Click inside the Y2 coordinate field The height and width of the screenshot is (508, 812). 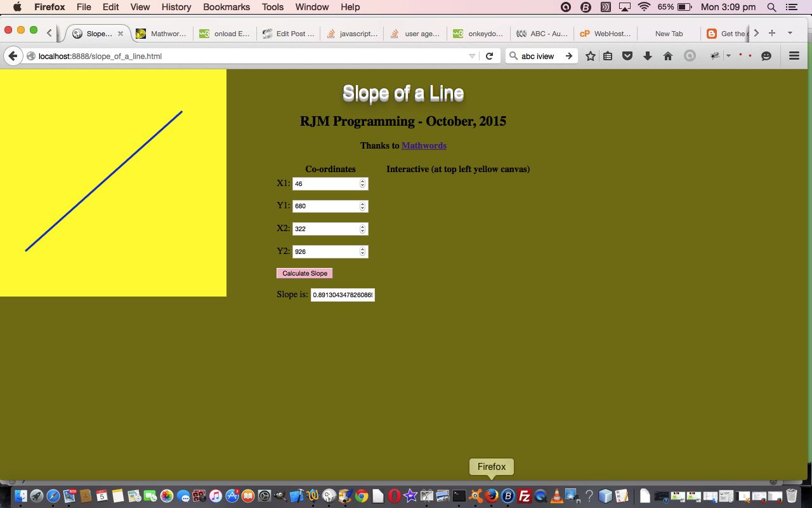(325, 251)
